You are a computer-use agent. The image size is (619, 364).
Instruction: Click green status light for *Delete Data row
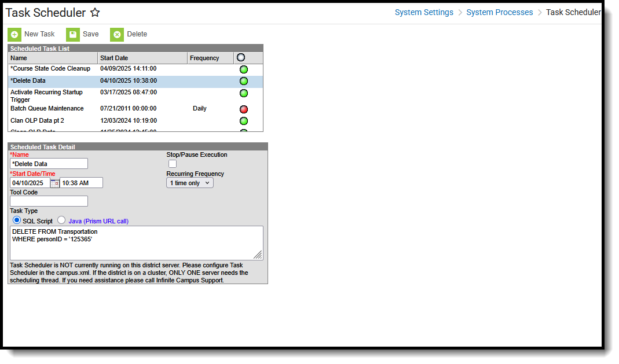pos(244,81)
